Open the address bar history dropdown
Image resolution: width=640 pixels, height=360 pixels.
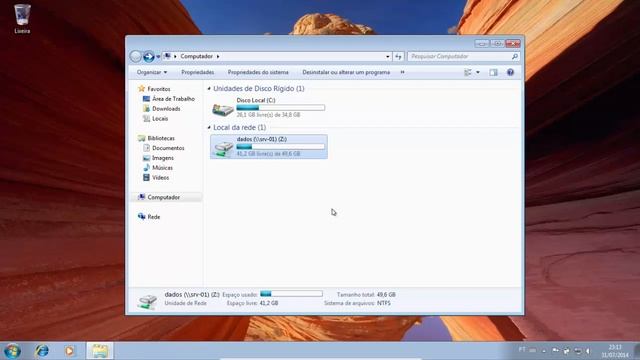coord(387,56)
